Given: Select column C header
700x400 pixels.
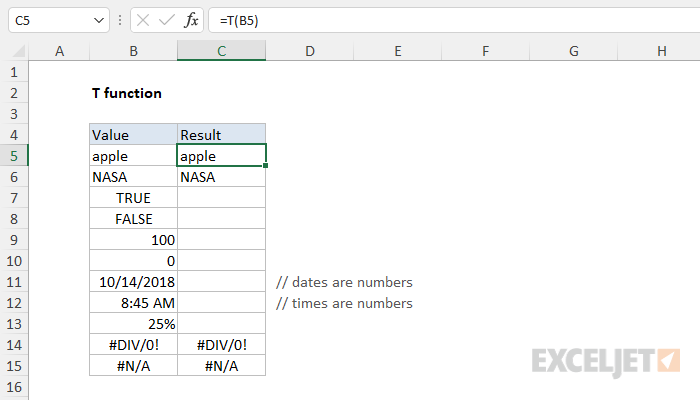Looking at the screenshot, I should tap(221, 51).
